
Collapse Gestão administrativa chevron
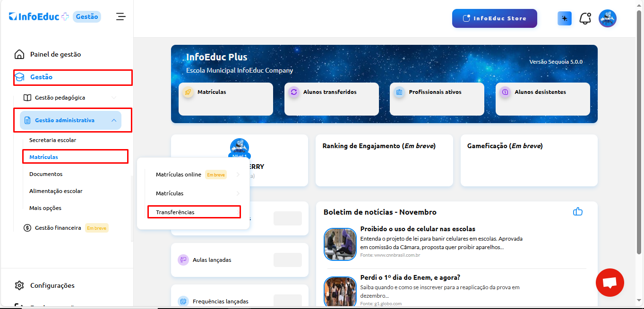pyautogui.click(x=114, y=120)
